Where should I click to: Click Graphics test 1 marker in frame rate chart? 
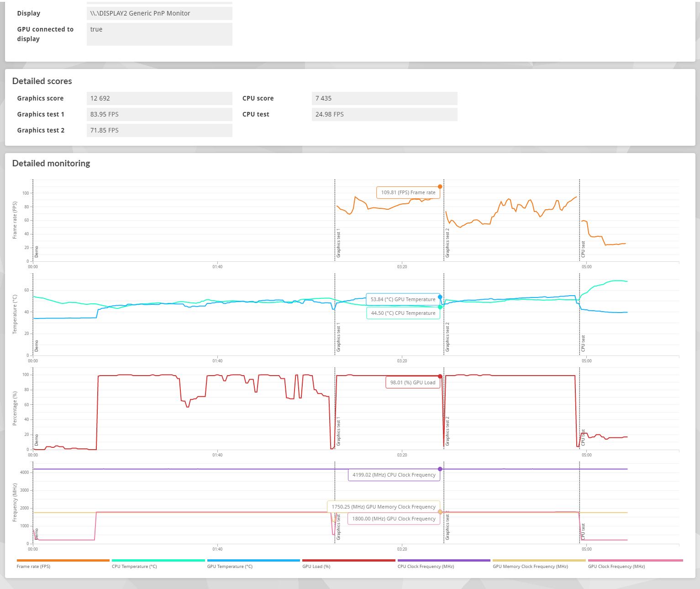click(x=338, y=243)
